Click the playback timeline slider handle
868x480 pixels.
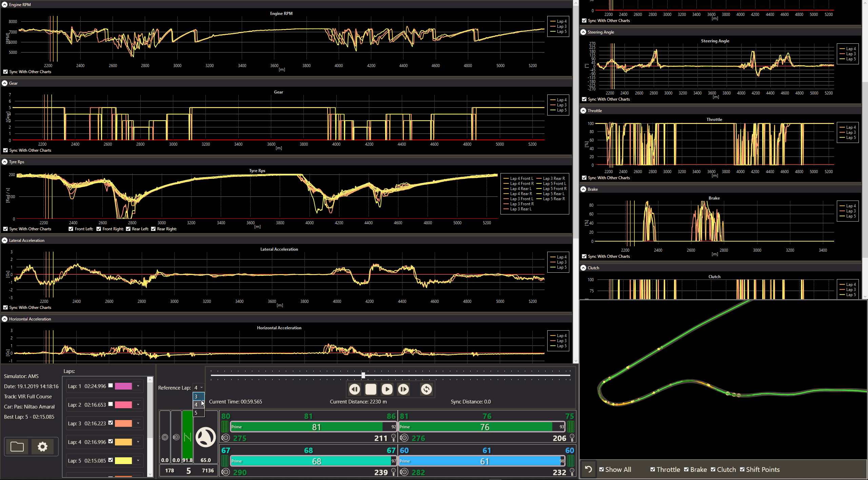pyautogui.click(x=363, y=375)
